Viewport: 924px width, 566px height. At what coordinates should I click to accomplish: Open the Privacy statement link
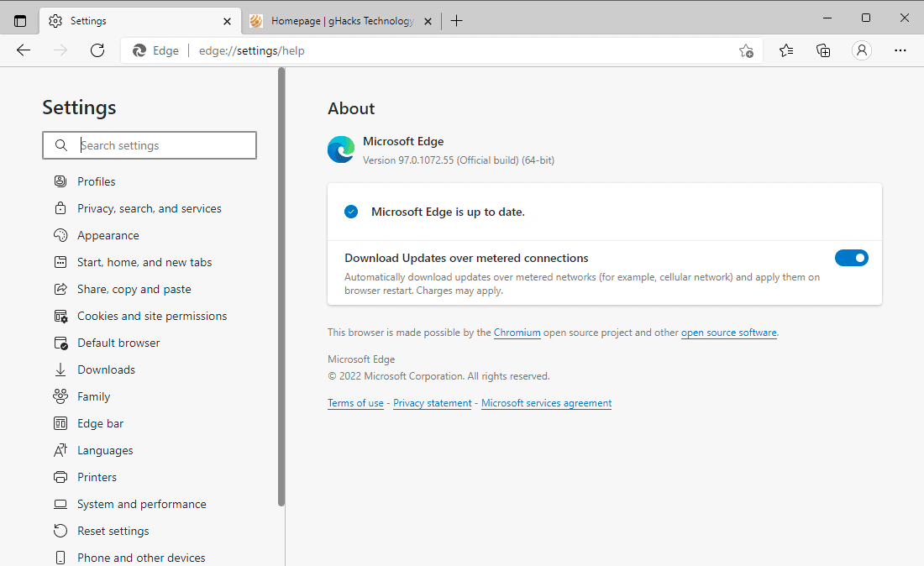pyautogui.click(x=432, y=403)
